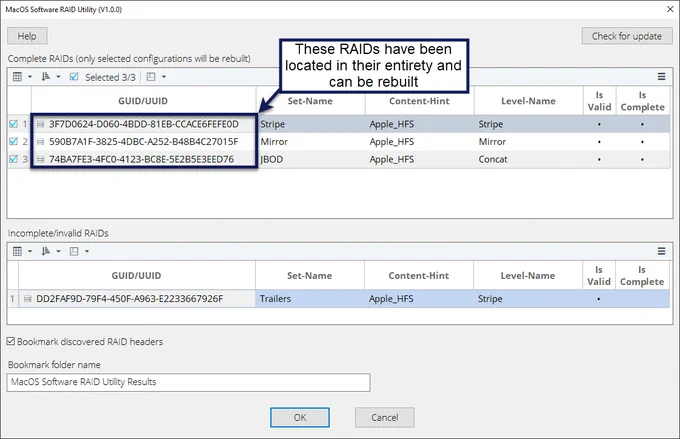680x439 pixels.
Task: Click disk icon beside 74BA7FE3 GUID
Action: 40,160
